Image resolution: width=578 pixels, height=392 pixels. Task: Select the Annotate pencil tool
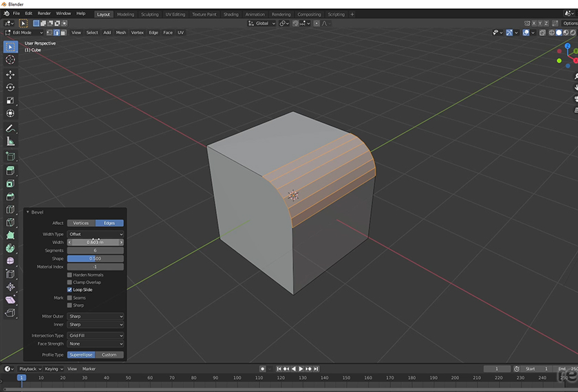coord(10,128)
